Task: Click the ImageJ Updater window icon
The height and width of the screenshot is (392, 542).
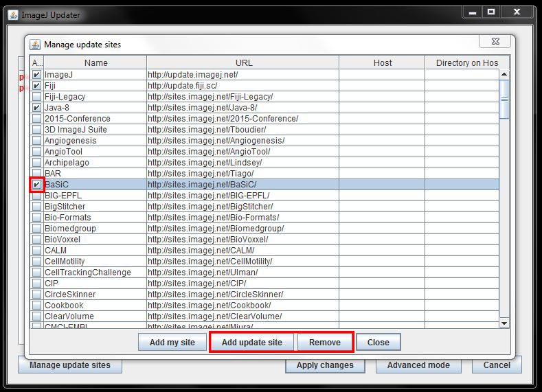Action: point(13,15)
